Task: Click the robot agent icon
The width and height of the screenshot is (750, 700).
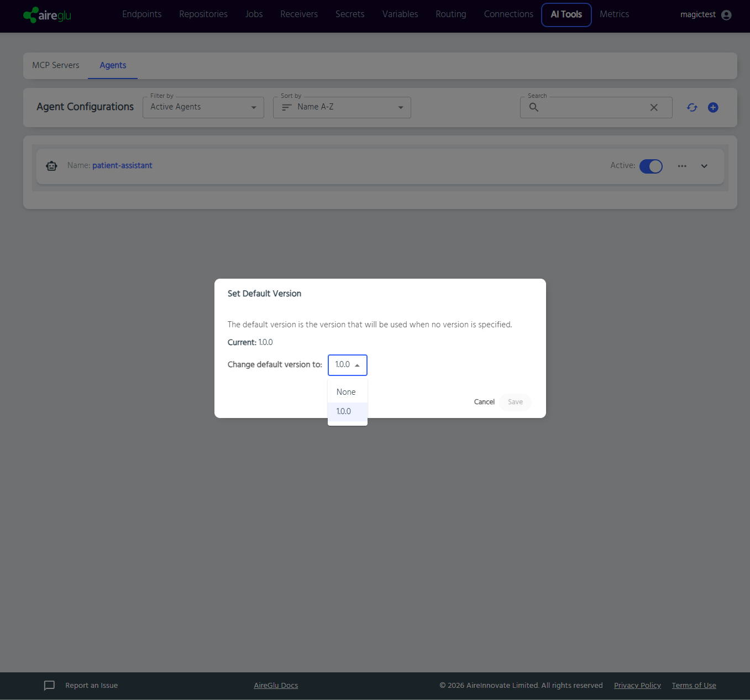Action: click(51, 166)
